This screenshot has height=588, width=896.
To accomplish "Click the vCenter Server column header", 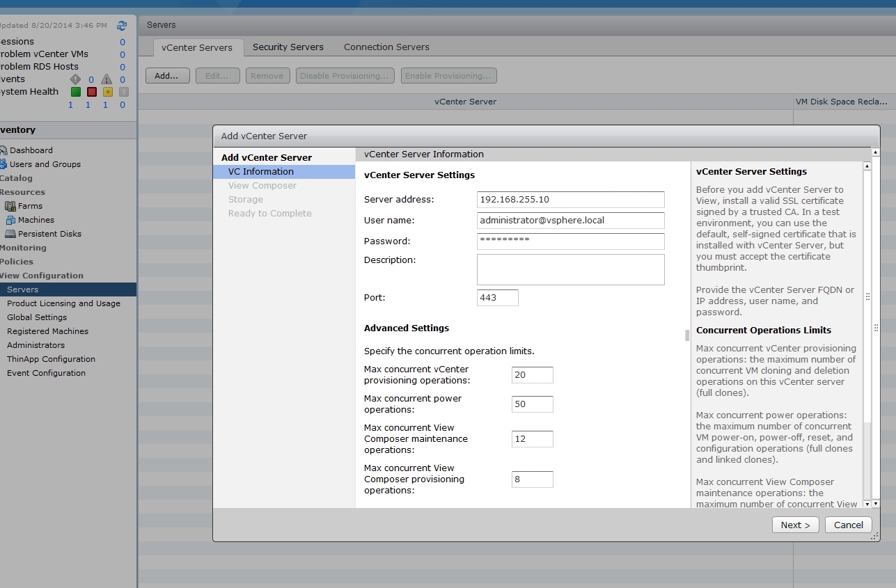I will click(x=465, y=102).
